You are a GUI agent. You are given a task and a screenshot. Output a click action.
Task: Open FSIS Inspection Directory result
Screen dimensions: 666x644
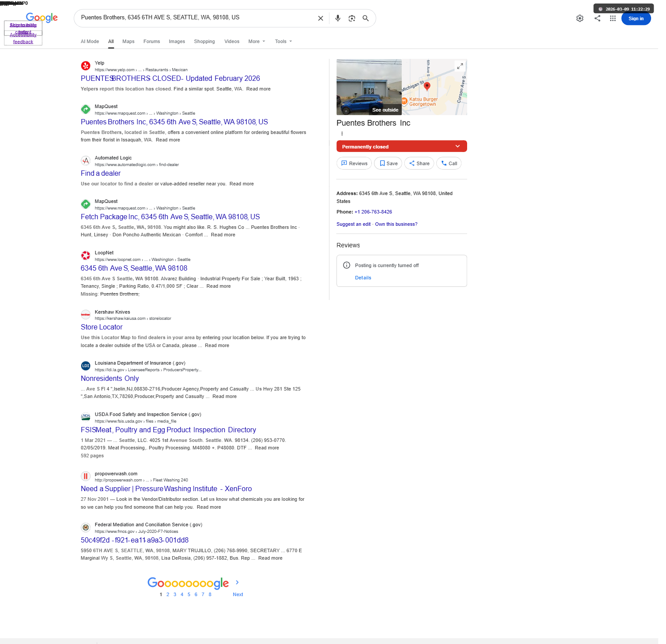point(168,430)
